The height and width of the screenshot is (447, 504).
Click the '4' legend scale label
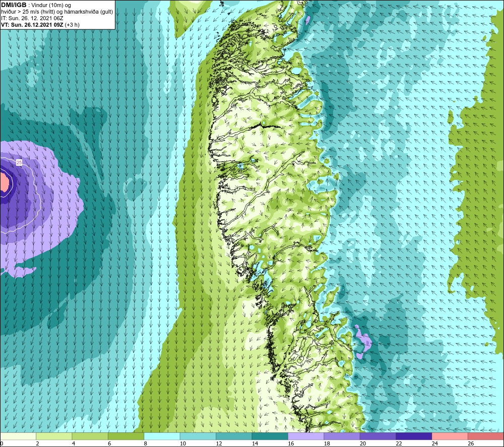tap(74, 443)
